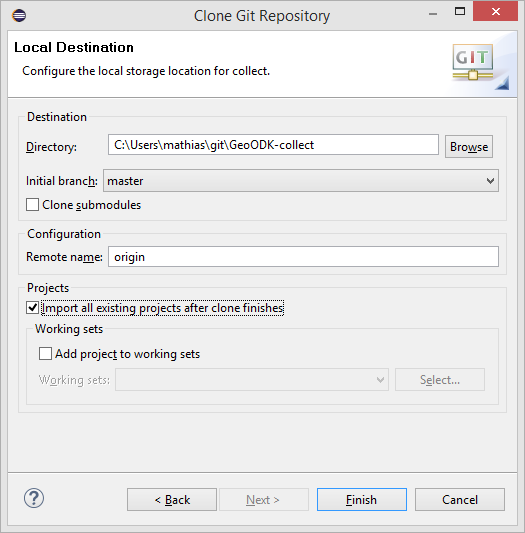525x533 pixels.
Task: Close the dialog with the red X
Action: [495, 12]
